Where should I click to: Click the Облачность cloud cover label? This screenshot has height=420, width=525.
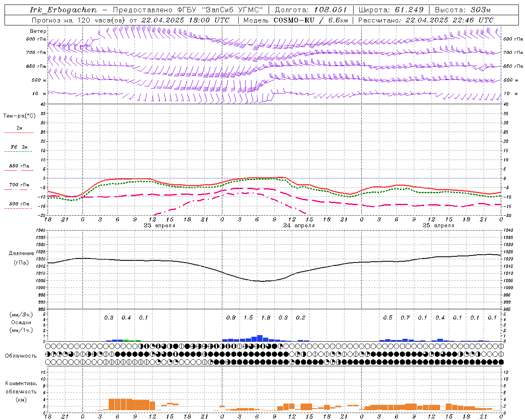pyautogui.click(x=21, y=356)
